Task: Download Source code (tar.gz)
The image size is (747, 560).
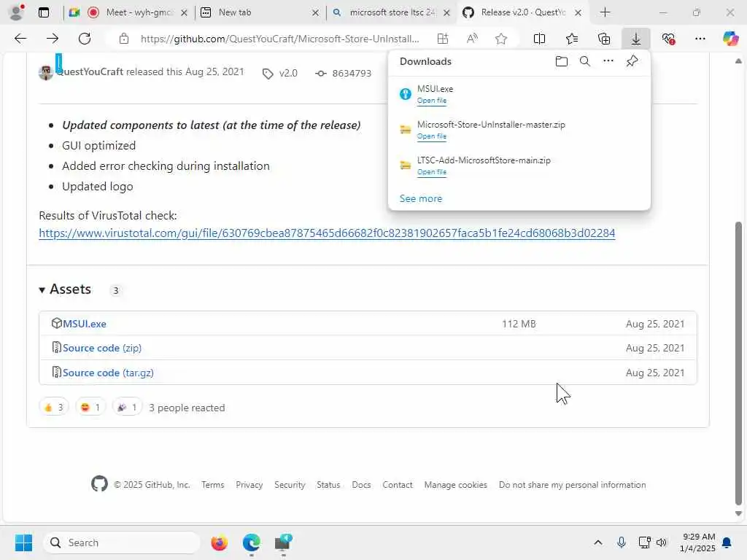Action: 108,373
